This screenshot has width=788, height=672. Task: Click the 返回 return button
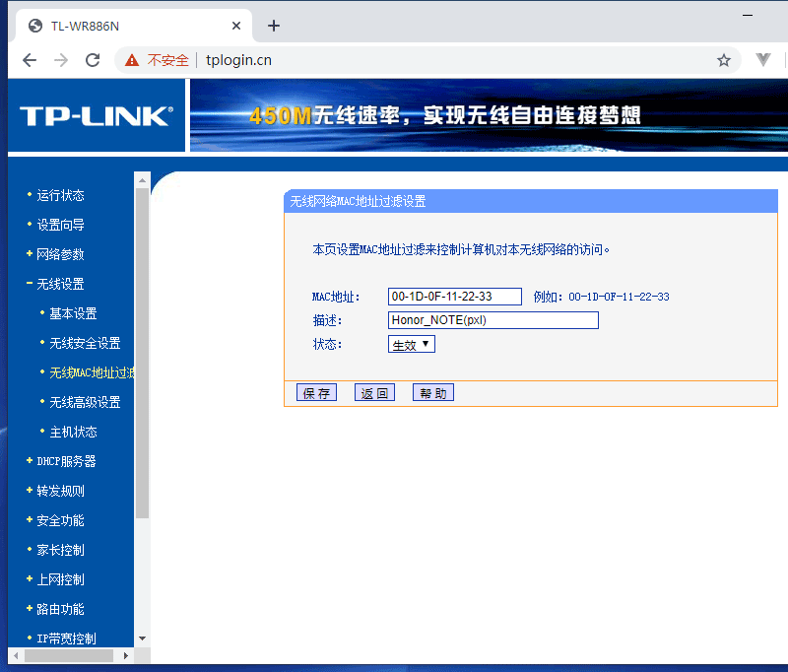(374, 392)
